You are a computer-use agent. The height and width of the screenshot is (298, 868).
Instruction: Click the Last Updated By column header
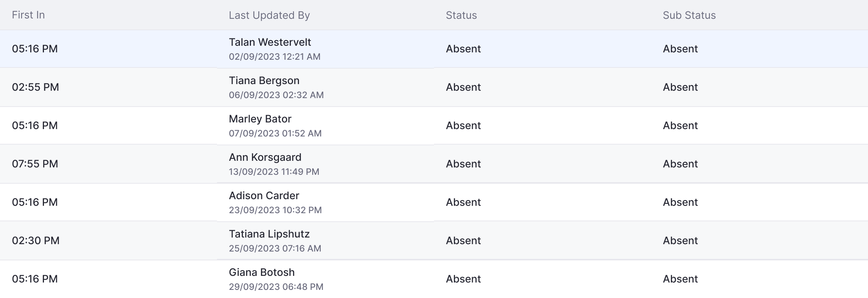[269, 15]
